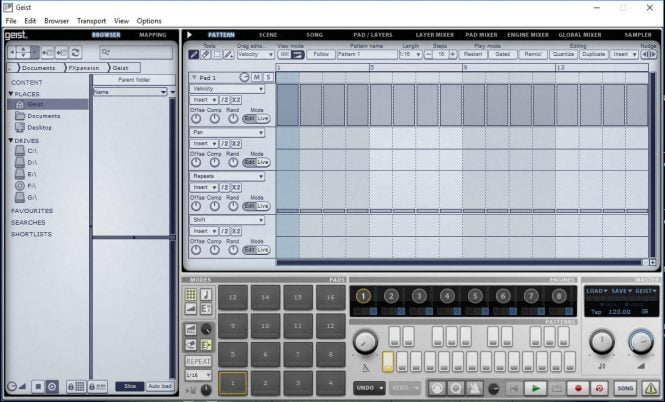Select the pencil draw tool
Viewport: 665px width, 402px height.
click(x=194, y=54)
